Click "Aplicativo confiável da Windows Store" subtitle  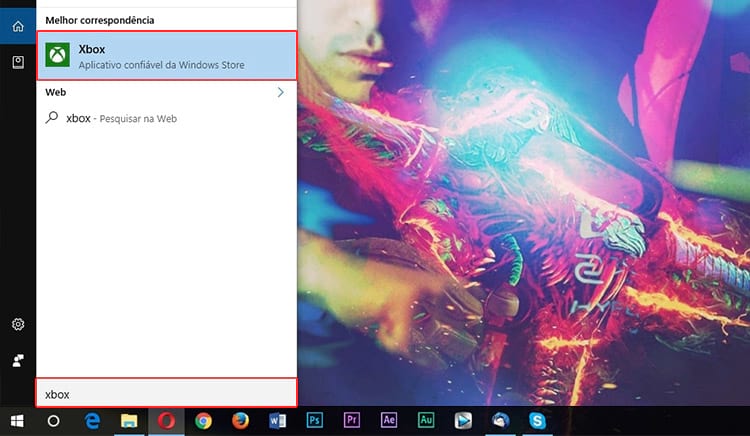162,65
